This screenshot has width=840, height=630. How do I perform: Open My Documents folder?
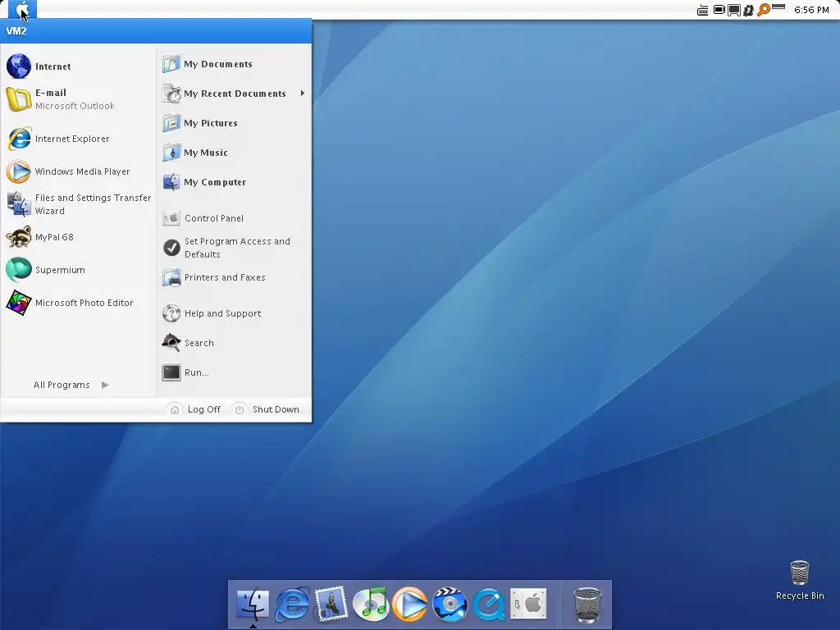click(234, 64)
